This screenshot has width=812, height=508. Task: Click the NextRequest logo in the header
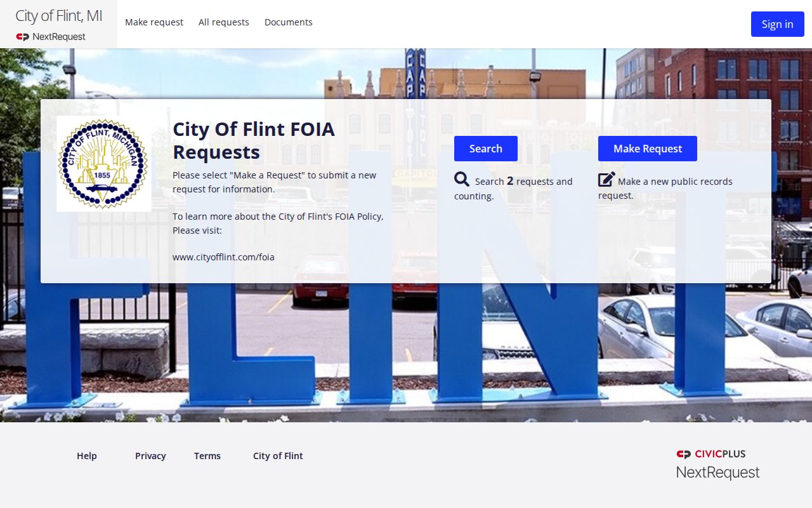(x=51, y=37)
